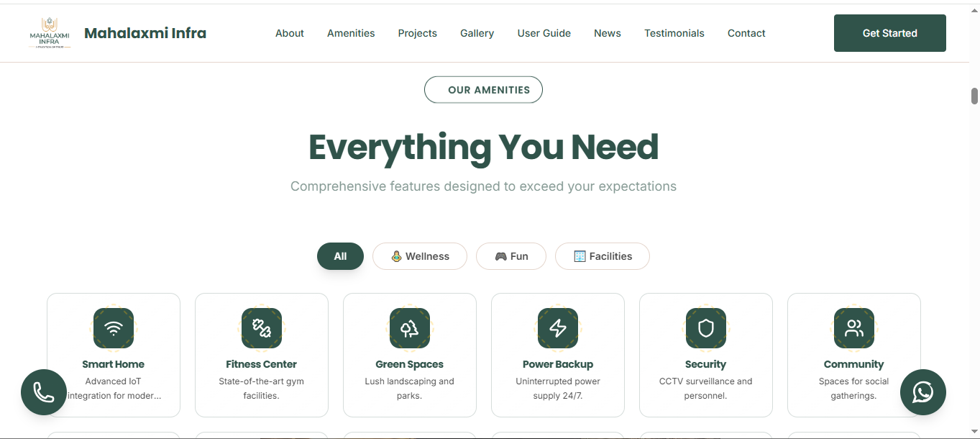Open the Testimonials navigation link

tap(674, 33)
